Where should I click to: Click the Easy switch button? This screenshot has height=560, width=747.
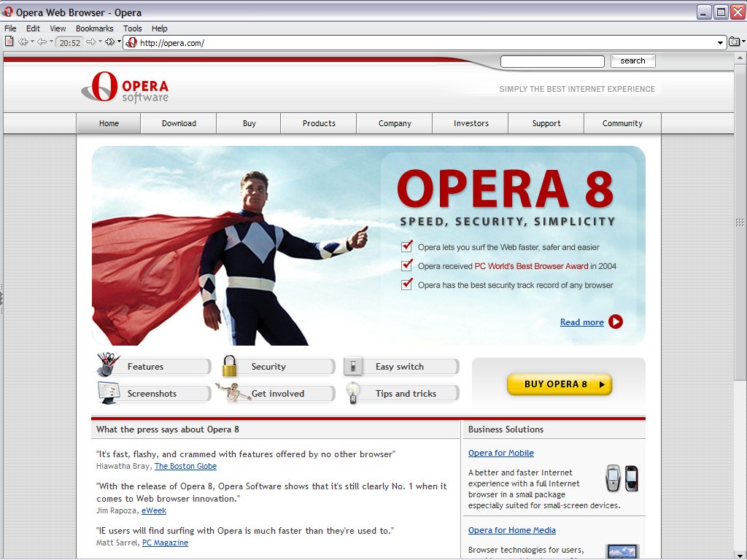coord(402,367)
